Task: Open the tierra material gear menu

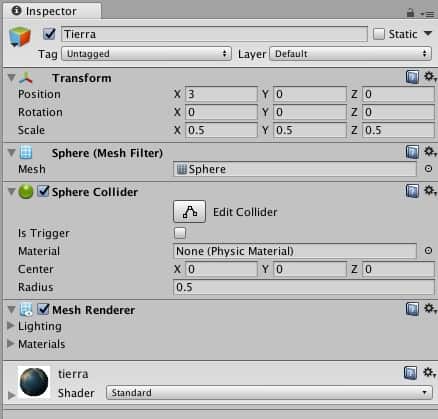Action: (429, 372)
